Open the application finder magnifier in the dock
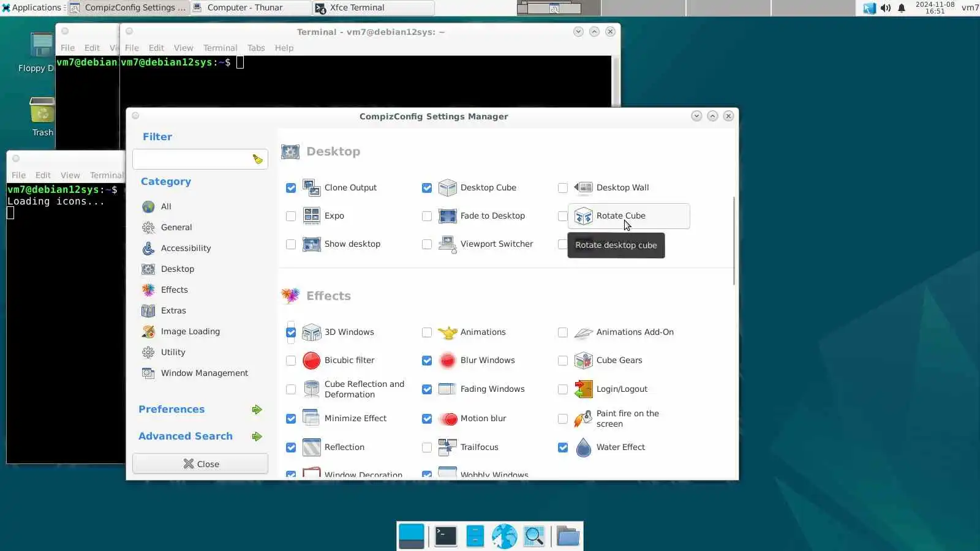This screenshot has width=980, height=551. [534, 536]
